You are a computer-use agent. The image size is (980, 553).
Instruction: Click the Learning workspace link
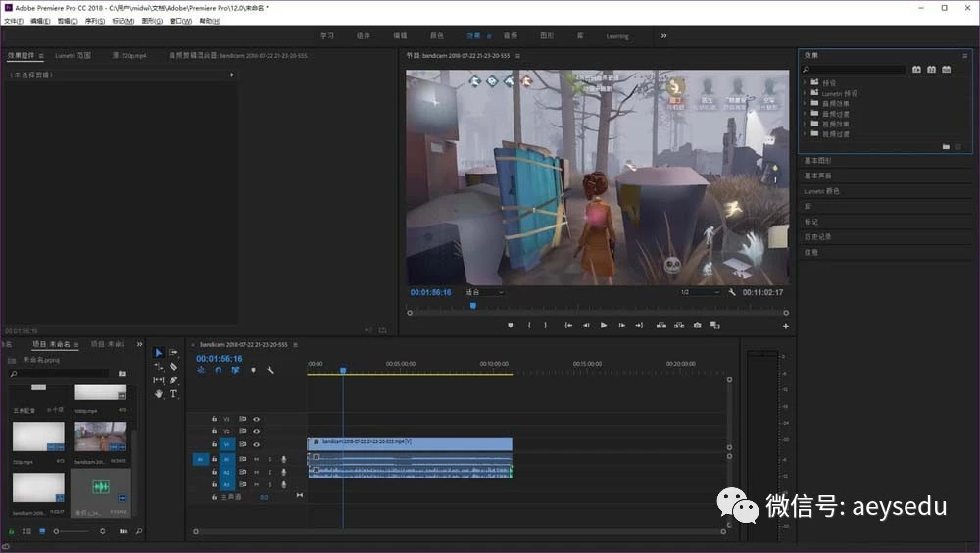tap(617, 36)
